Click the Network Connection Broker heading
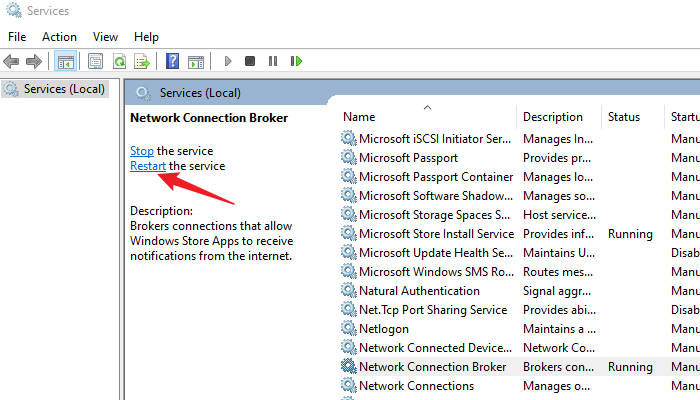 [x=209, y=118]
